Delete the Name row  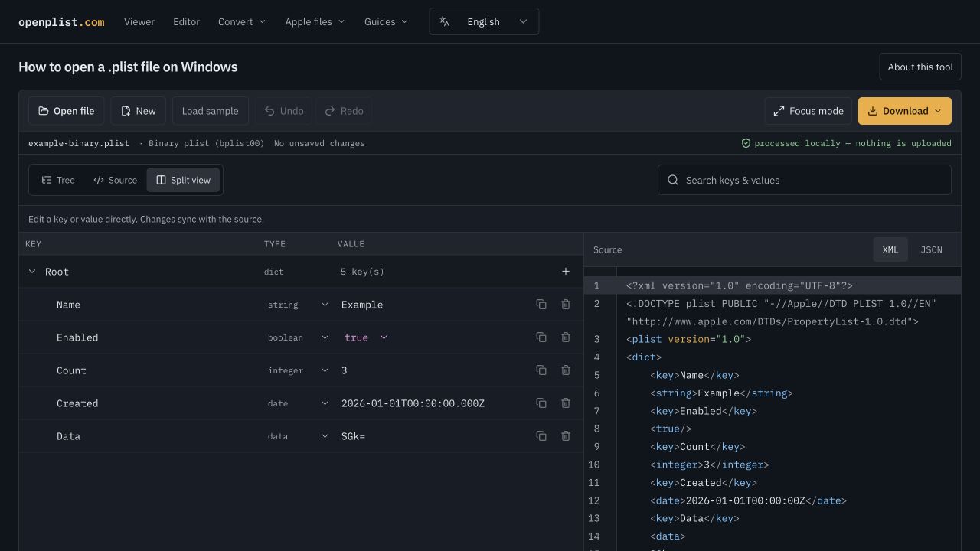coord(566,305)
